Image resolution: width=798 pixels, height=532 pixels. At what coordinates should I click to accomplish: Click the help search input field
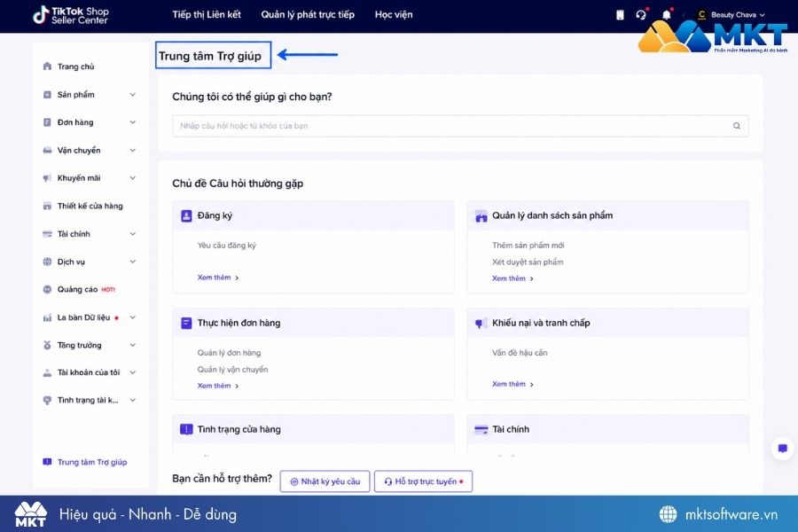pyautogui.click(x=460, y=126)
